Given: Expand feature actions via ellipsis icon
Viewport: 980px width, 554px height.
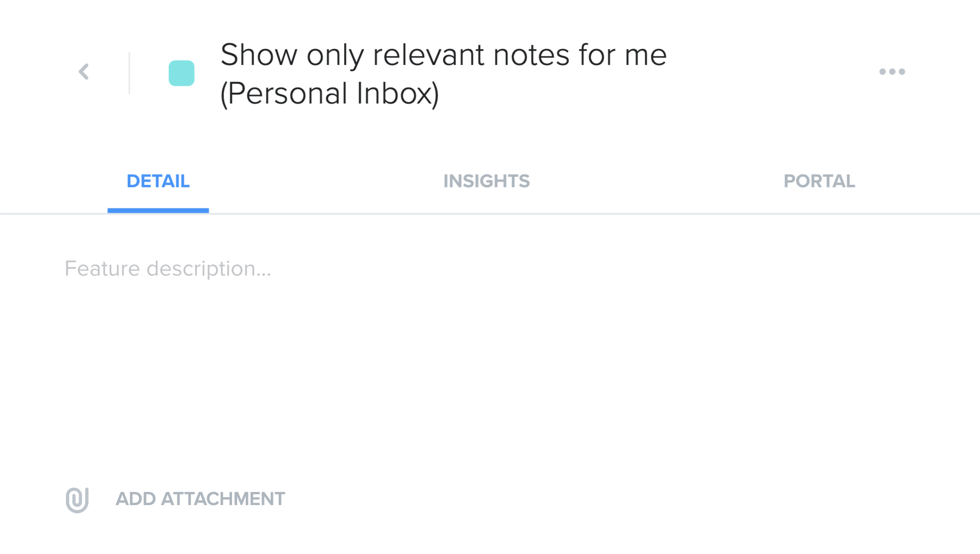Looking at the screenshot, I should click(x=892, y=71).
